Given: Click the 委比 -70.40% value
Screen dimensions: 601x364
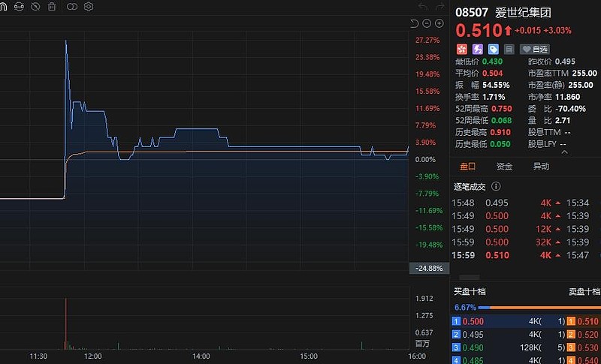Looking at the screenshot, I should point(570,109).
